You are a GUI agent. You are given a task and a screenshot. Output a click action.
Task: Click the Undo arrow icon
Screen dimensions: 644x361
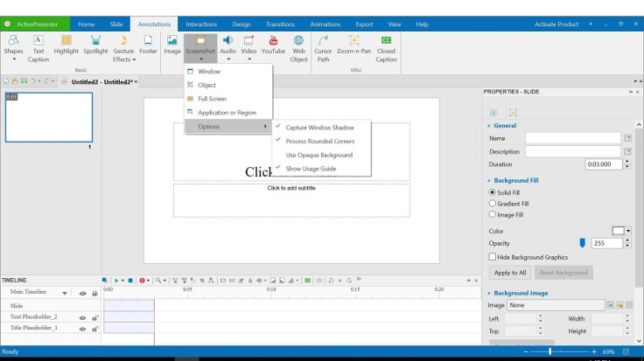coord(33,81)
